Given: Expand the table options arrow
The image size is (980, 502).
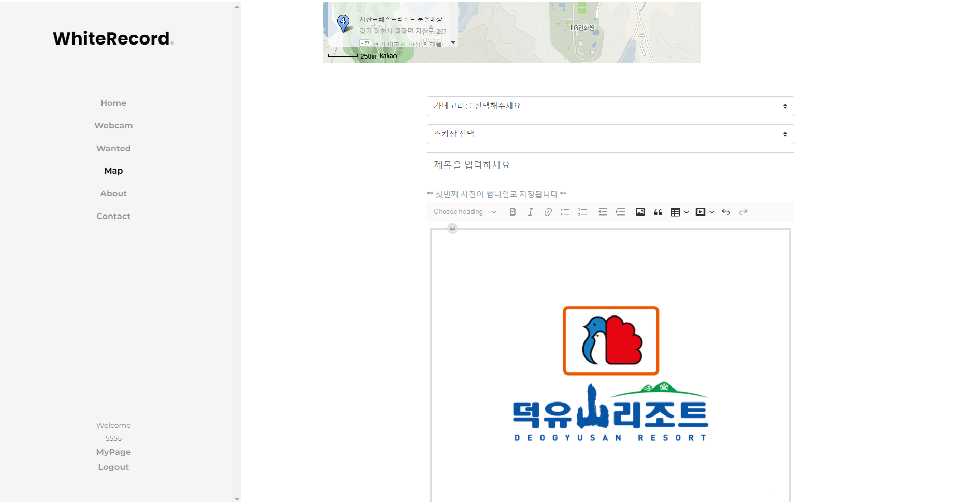Looking at the screenshot, I should pyautogui.click(x=686, y=212).
